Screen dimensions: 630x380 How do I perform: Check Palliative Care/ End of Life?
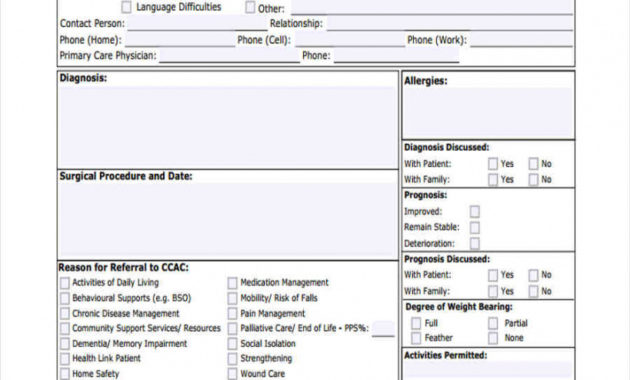[232, 329]
